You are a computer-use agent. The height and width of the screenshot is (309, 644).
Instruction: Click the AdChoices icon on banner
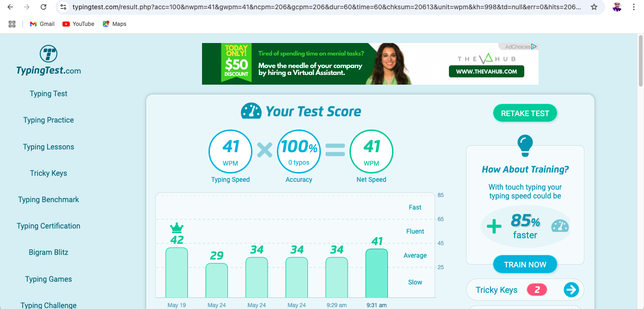tap(534, 46)
